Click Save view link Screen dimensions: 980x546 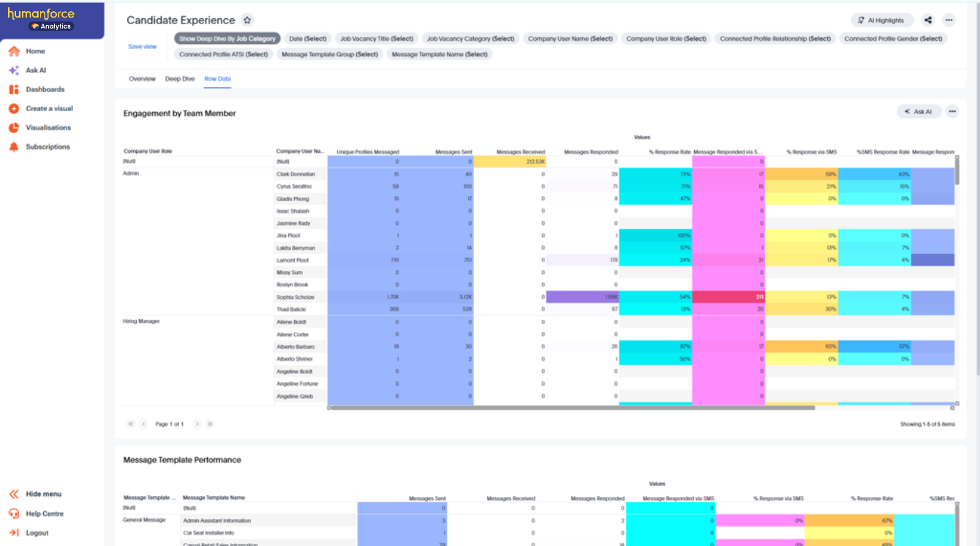tap(143, 46)
